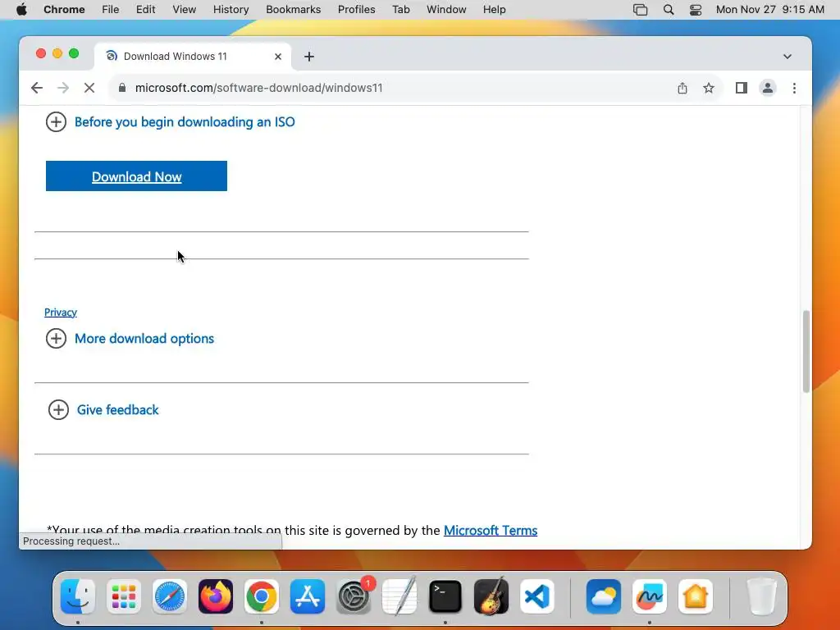Viewport: 840px width, 630px height.
Task: Open the Apple menu
Action: (21, 10)
